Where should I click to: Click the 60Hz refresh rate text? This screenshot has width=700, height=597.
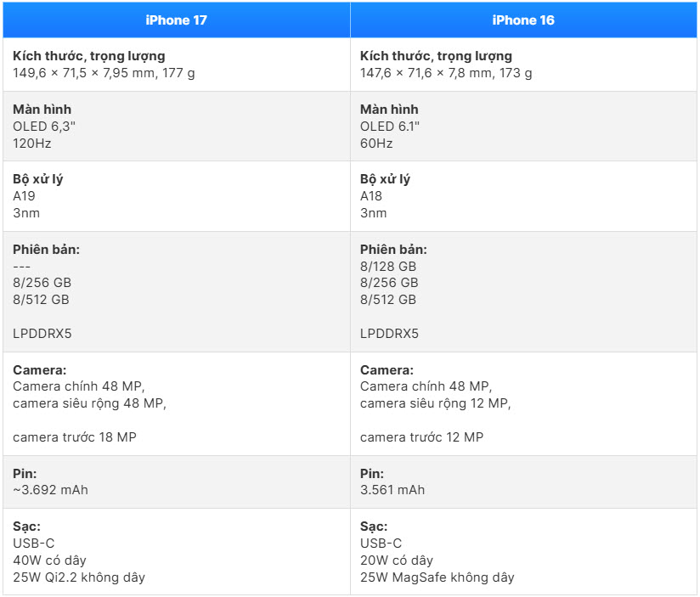tap(376, 144)
